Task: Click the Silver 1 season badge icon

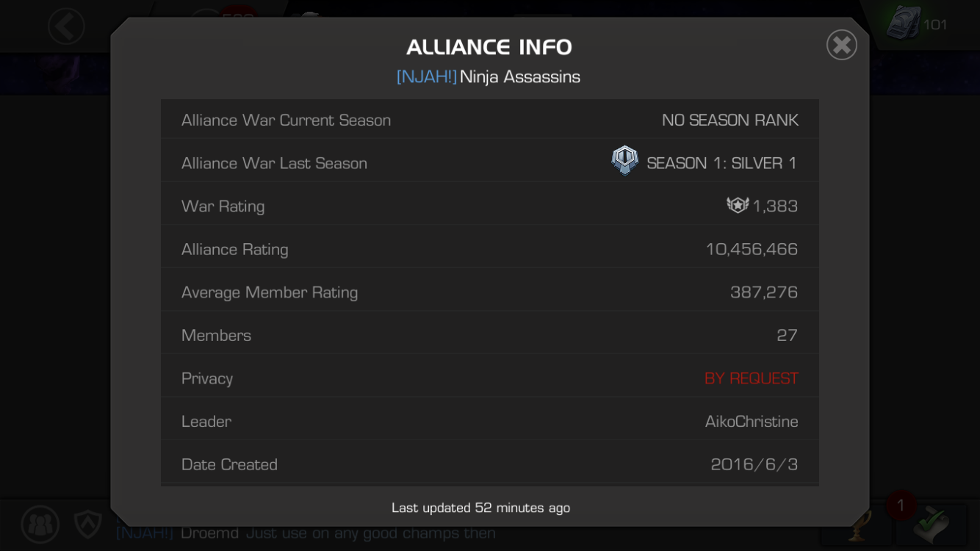Action: [624, 160]
